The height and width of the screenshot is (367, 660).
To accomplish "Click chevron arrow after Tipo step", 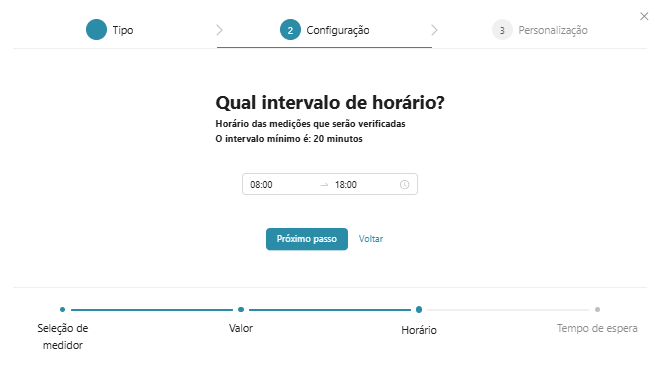I will click(x=219, y=30).
